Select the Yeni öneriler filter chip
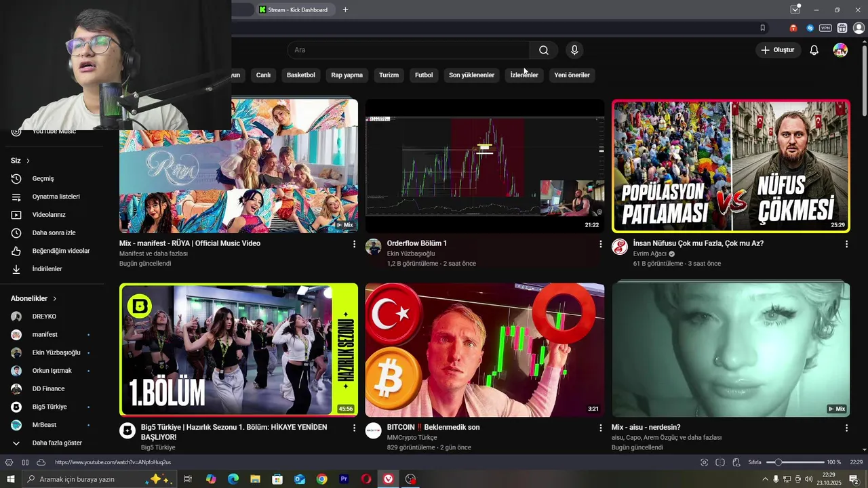Screen dimensions: 868x488 pyautogui.click(x=572, y=75)
